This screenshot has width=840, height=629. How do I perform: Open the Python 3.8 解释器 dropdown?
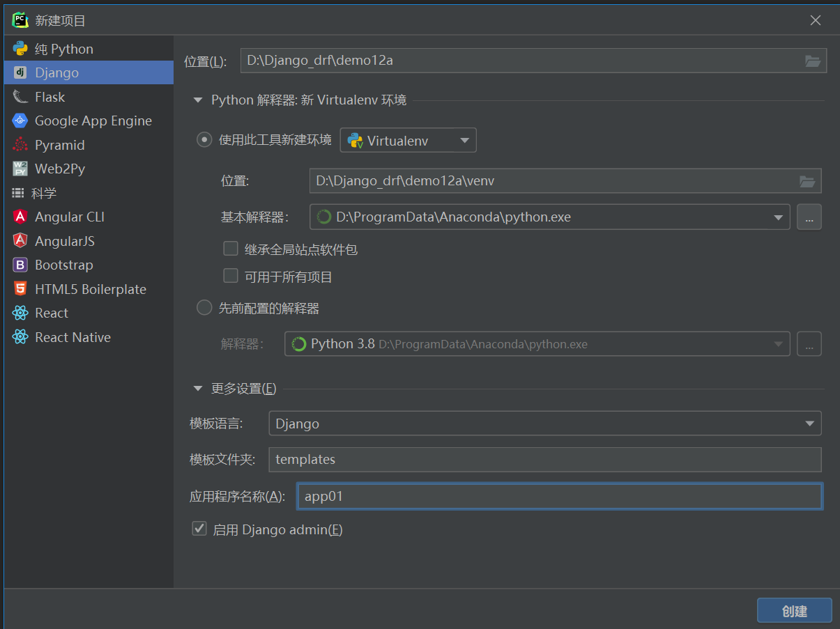click(x=537, y=343)
